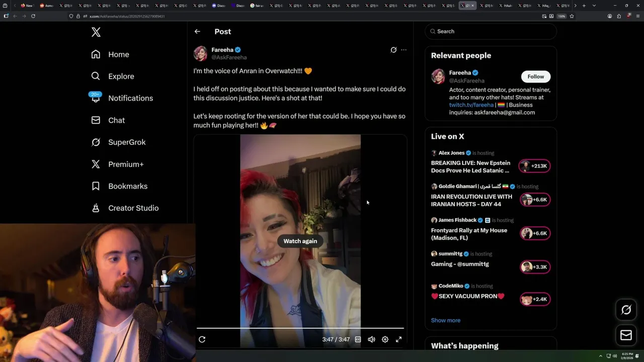Open the list all tabs dropdown
Viewport: 644px width, 362px height.
point(594,6)
